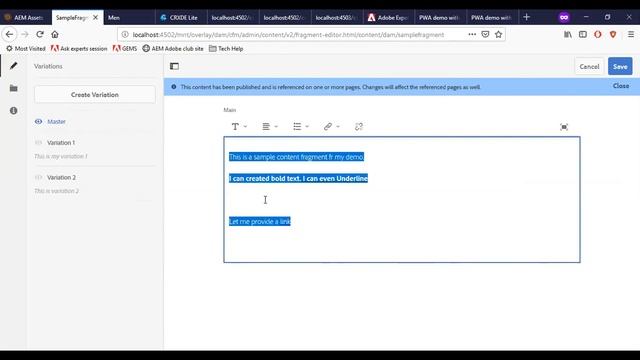Viewport: 640px width, 360px height.
Task: Reload the current page
Action: [x=40, y=34]
